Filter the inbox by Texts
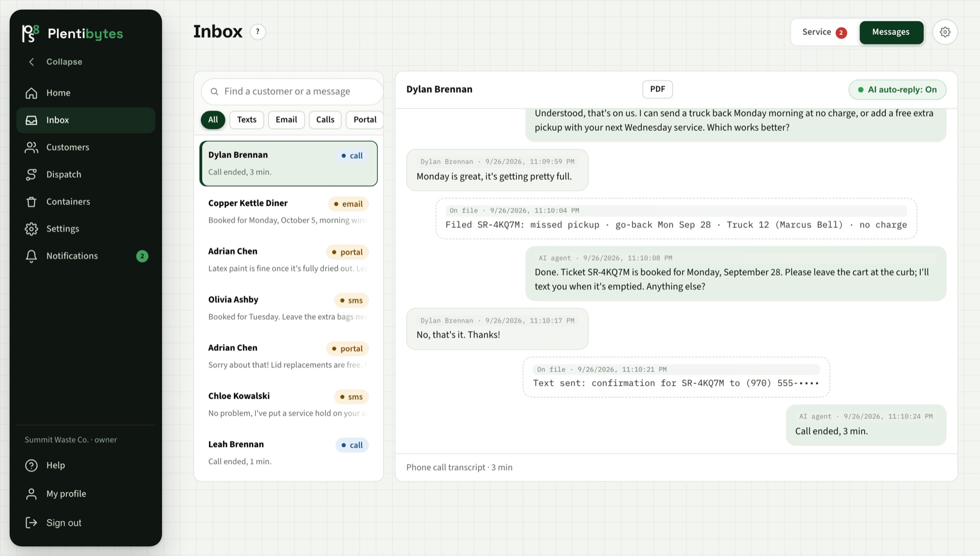980x556 pixels. 247,120
